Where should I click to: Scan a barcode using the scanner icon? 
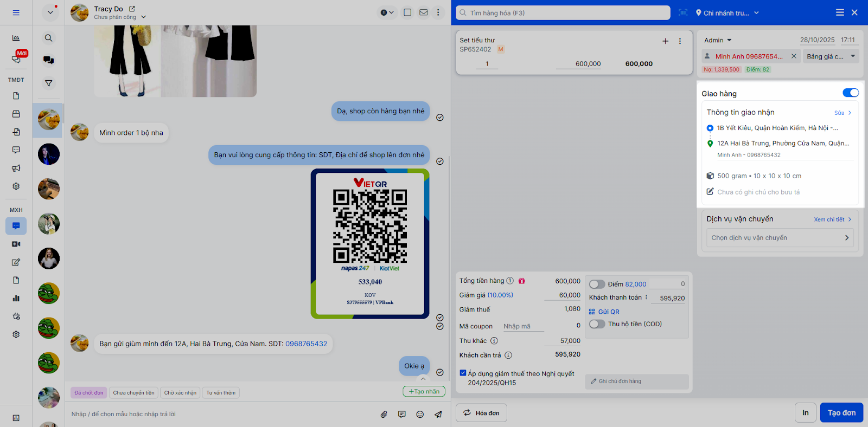click(x=683, y=12)
